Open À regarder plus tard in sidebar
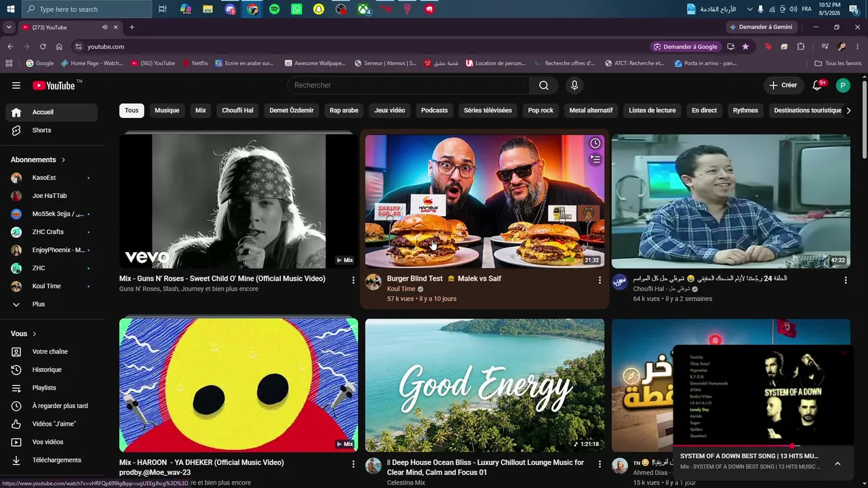Screen dimensions: 868x488 52,406
